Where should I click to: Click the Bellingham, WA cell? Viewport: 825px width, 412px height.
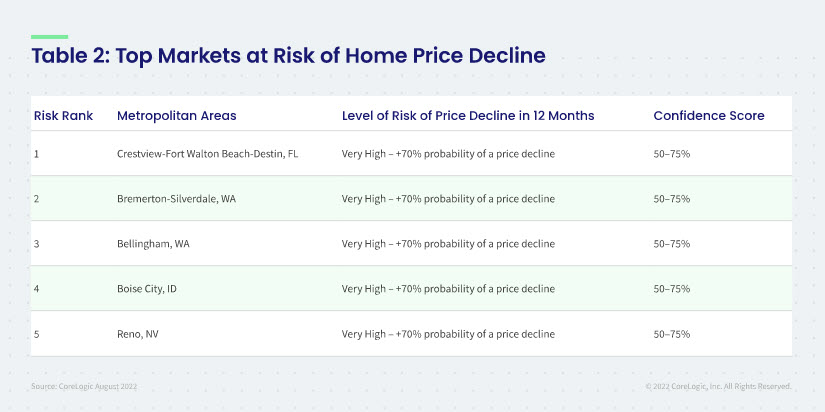(153, 244)
